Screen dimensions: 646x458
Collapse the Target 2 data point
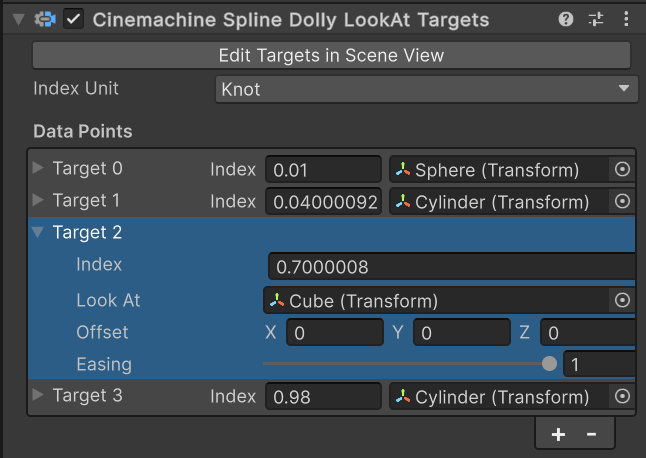coord(38,232)
